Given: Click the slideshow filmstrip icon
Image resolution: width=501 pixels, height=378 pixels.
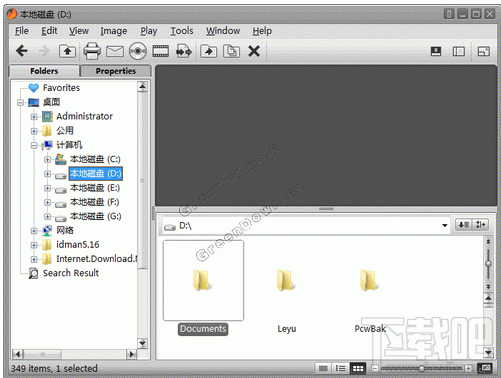Looking at the screenshot, I should click(160, 51).
